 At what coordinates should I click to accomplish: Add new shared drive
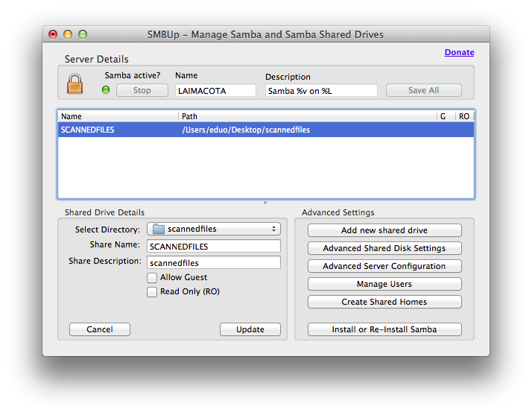click(384, 230)
